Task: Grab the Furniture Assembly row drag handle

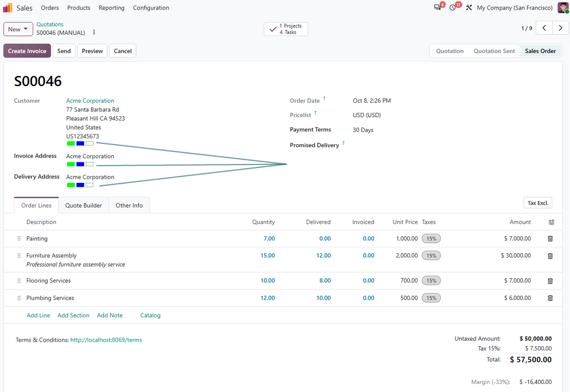Action: pos(19,255)
